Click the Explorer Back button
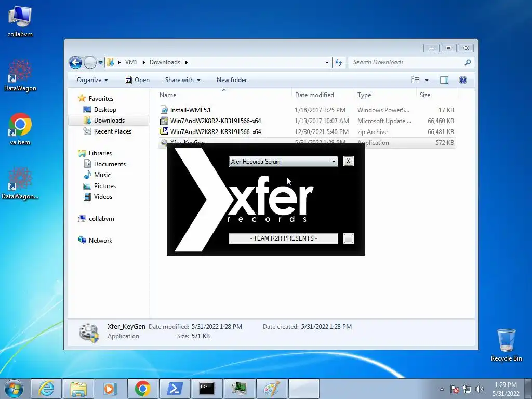The width and height of the screenshot is (532, 399). click(75, 62)
